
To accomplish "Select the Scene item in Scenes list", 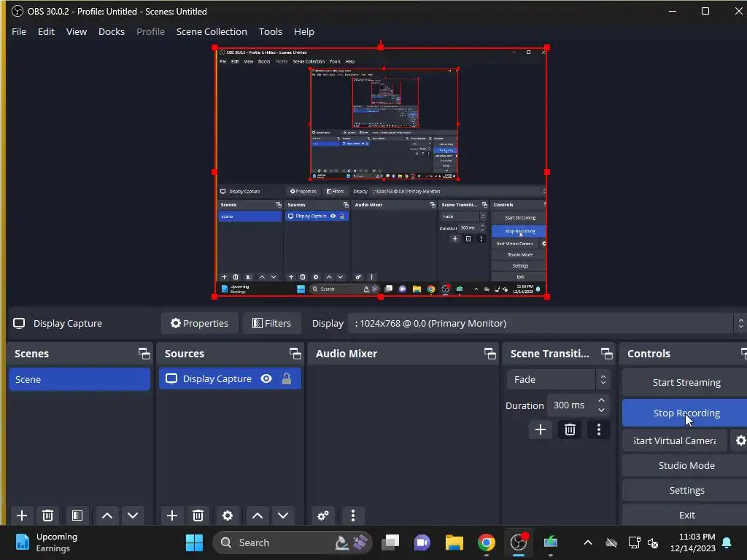I will pos(80,379).
